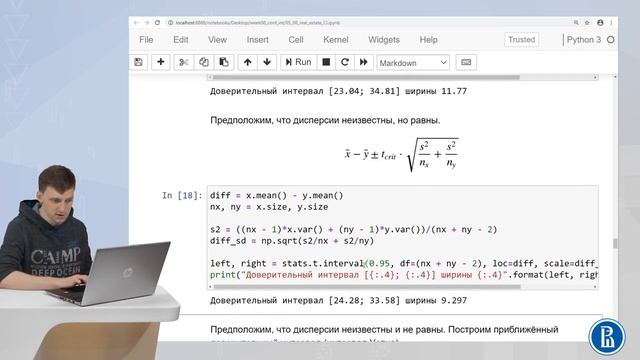Select the In [18] cell prompt
The width and height of the screenshot is (640, 360).
pos(182,196)
